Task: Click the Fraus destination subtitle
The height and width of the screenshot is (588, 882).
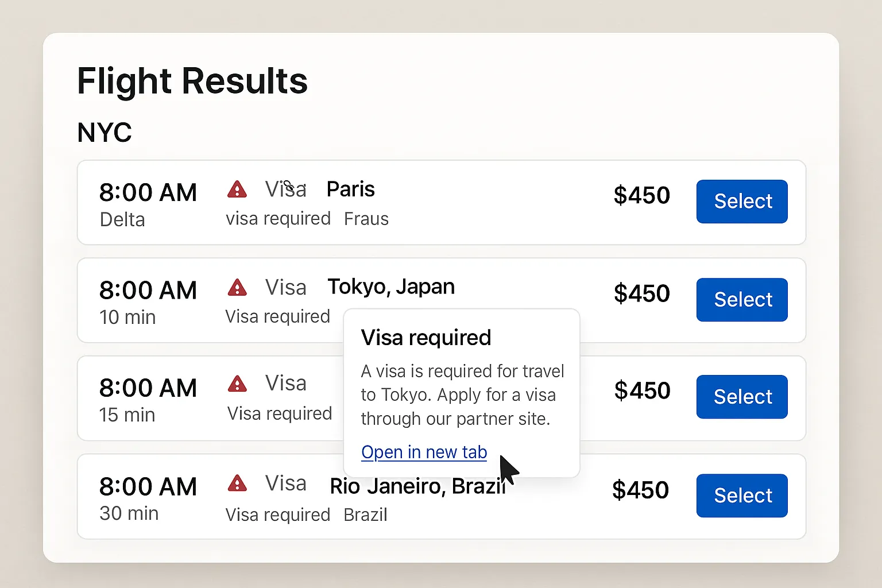Action: pyautogui.click(x=366, y=218)
